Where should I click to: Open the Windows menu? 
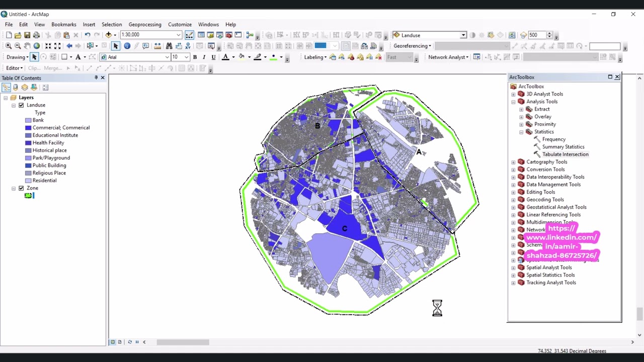[208, 24]
